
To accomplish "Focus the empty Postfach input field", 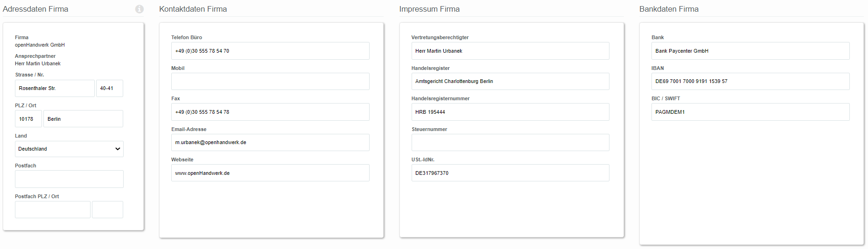I will click(69, 179).
